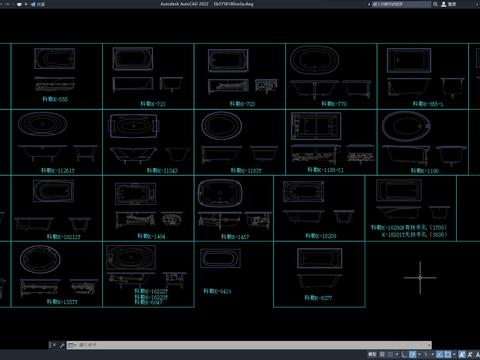Click the annotation scale icon in status bar
The width and height of the screenshot is (480, 360).
point(462,354)
